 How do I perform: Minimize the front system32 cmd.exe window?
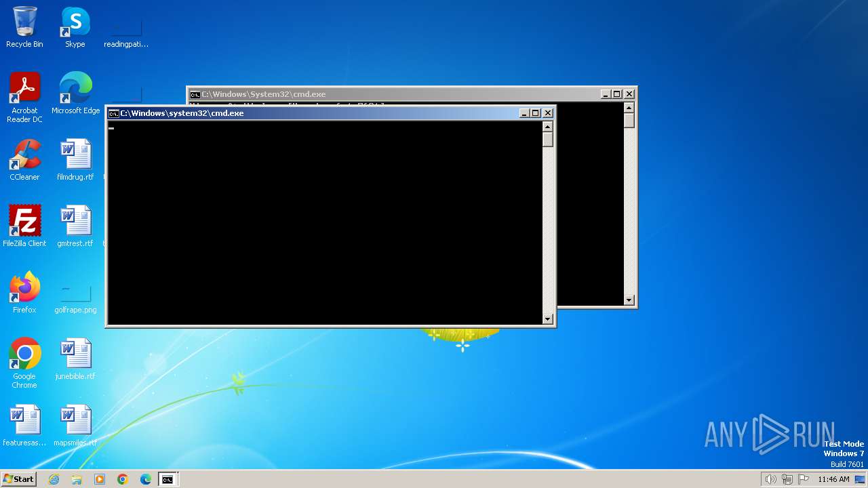[x=524, y=113]
